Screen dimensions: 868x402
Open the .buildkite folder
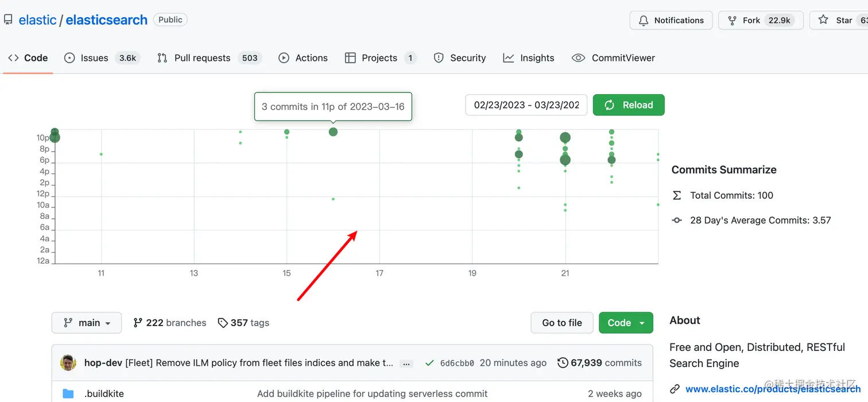pos(104,394)
